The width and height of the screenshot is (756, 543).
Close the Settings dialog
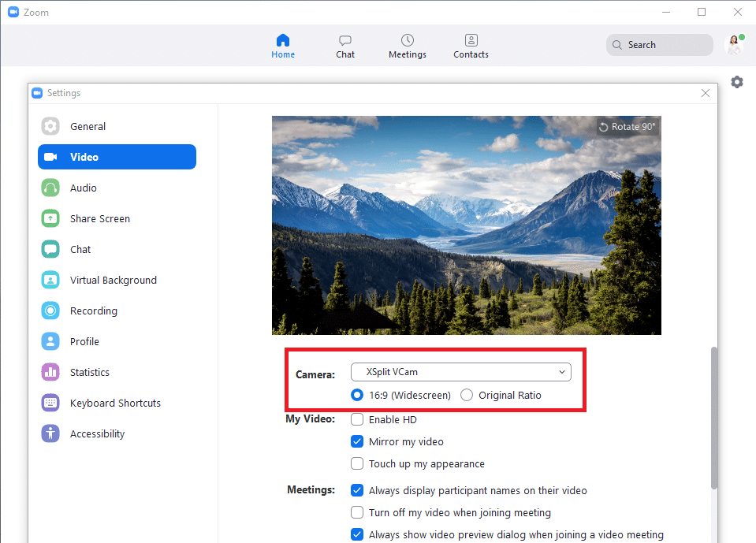pyautogui.click(x=706, y=93)
